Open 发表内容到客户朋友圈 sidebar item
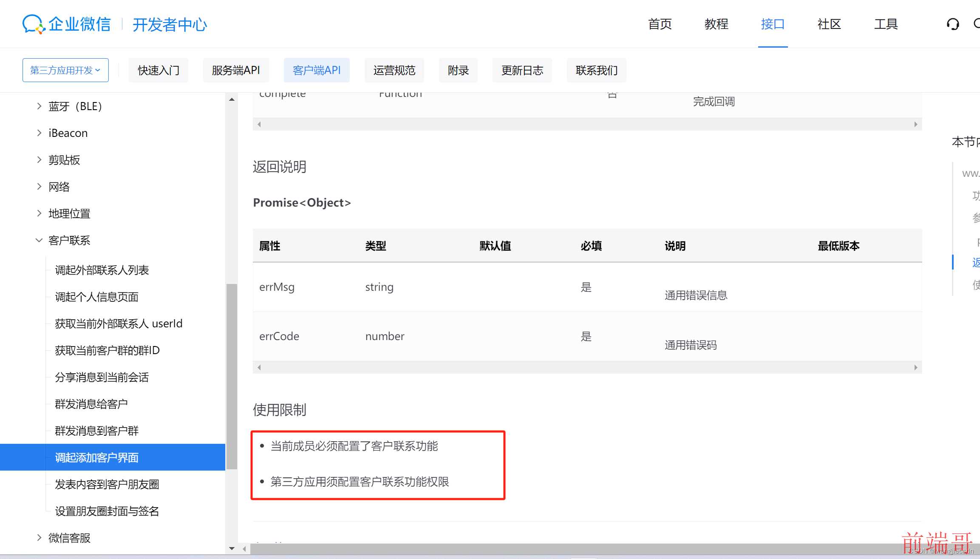Viewport: 980px width, 559px height. coord(107,484)
